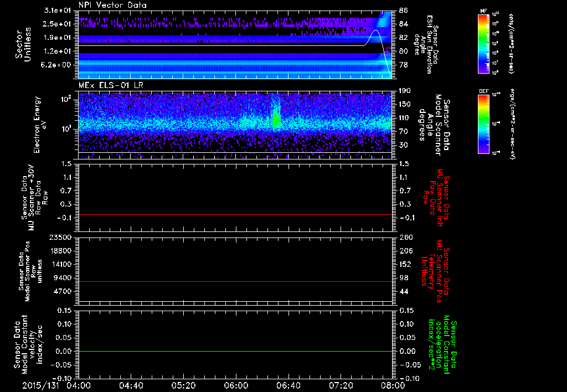
Task: Click the 86 degree elevation tick label
Action: click(404, 11)
